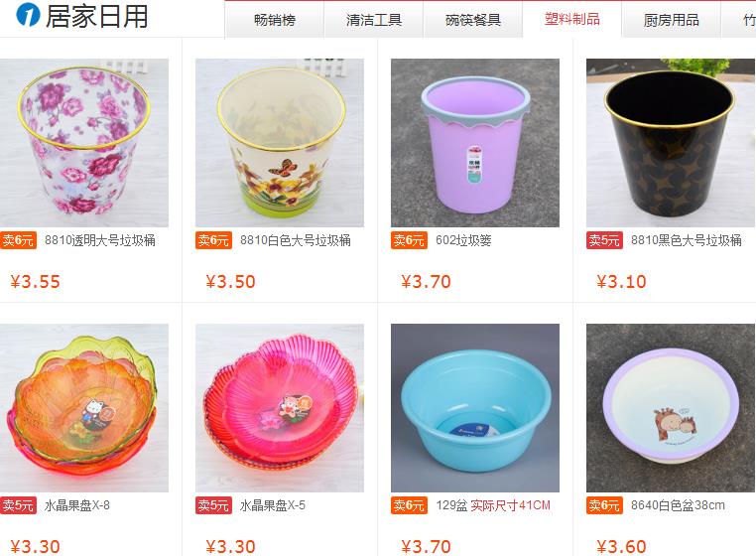Click the black 8810 trash bin image
756x556 pixels.
(671, 143)
